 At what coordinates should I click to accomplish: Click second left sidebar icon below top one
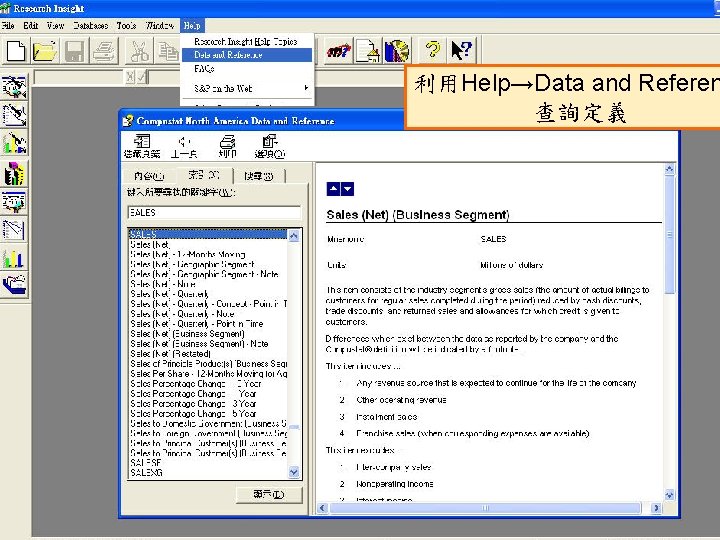tap(14, 115)
